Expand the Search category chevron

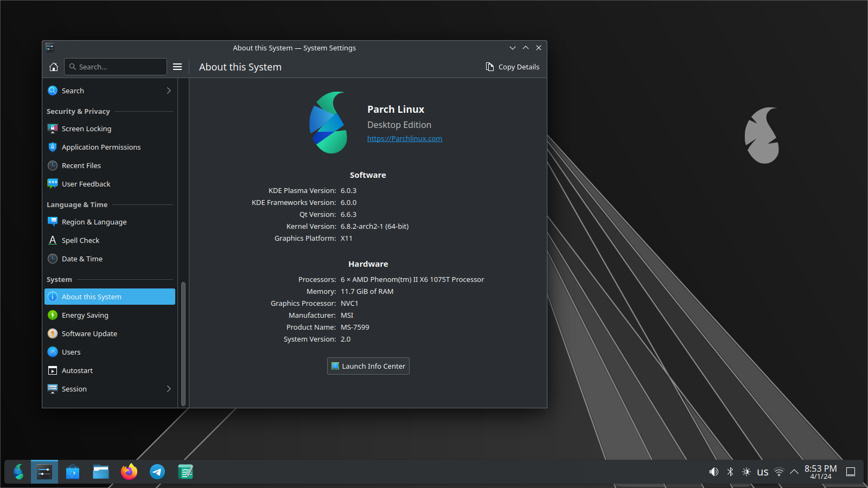click(x=169, y=91)
